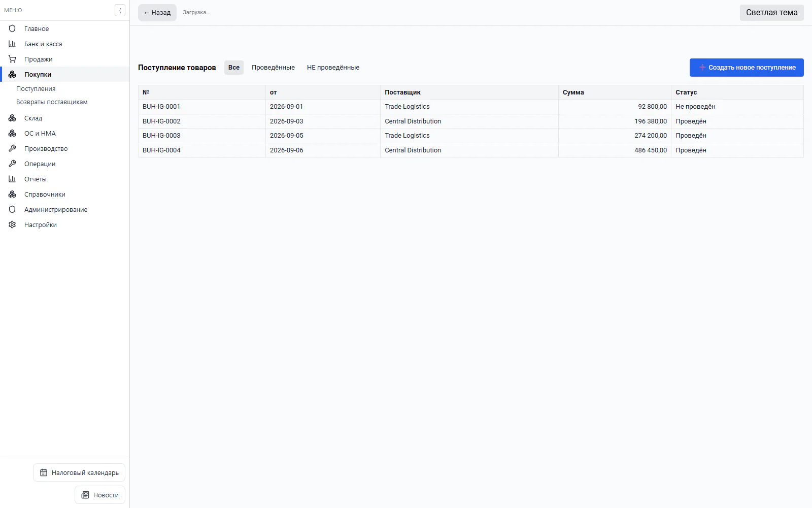812x508 pixels.
Task: Select the Все filter tab
Action: 234,68
